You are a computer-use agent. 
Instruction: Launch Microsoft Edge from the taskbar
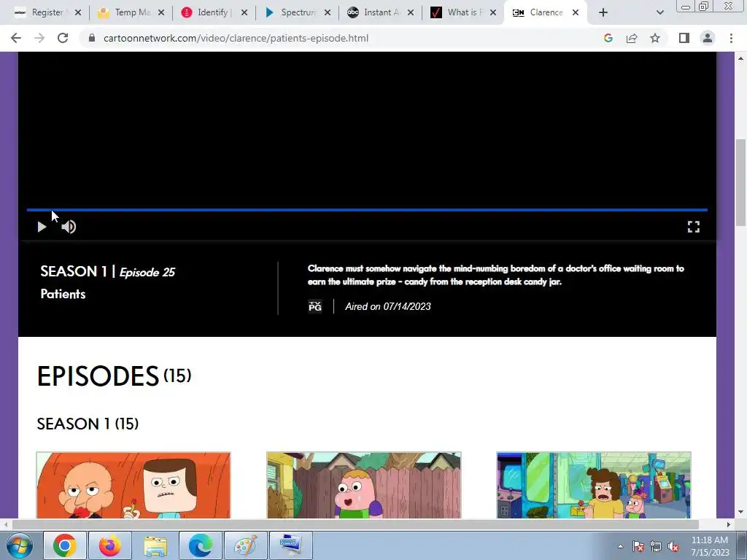201,545
